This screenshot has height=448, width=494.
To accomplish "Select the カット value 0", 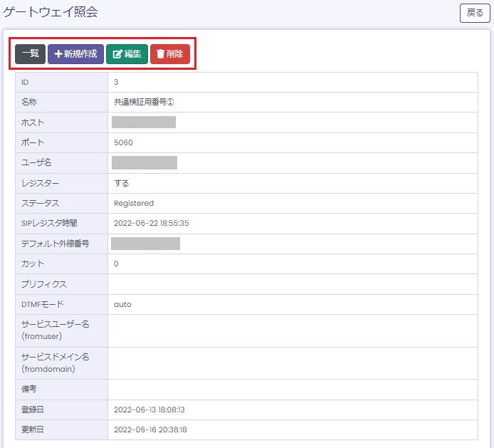I will [x=116, y=264].
